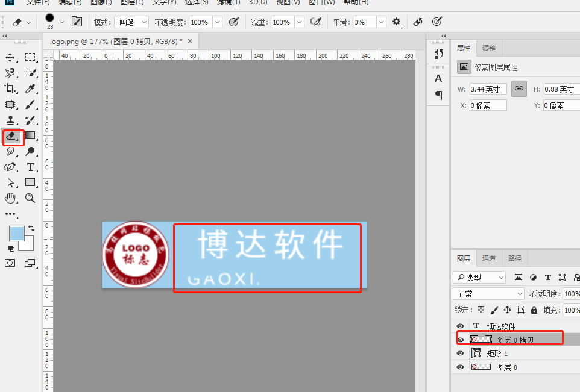Open the Paragraph panel icon

pyautogui.click(x=438, y=95)
